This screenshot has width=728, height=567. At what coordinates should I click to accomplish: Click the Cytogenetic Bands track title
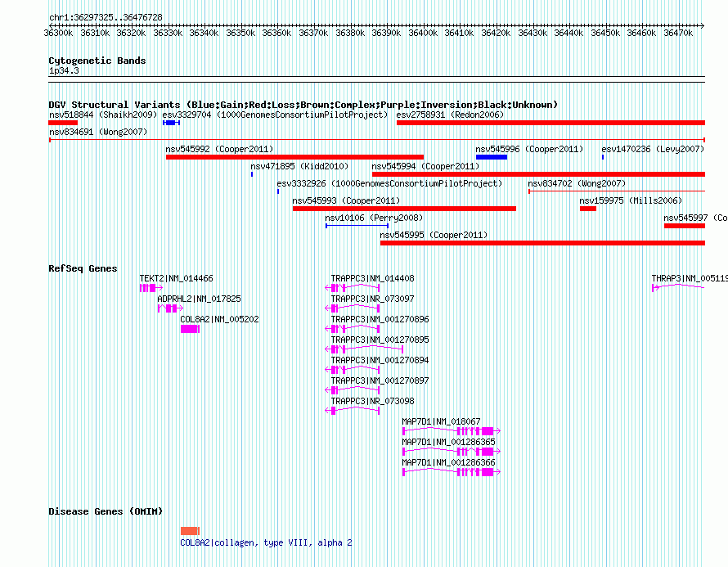click(x=97, y=61)
